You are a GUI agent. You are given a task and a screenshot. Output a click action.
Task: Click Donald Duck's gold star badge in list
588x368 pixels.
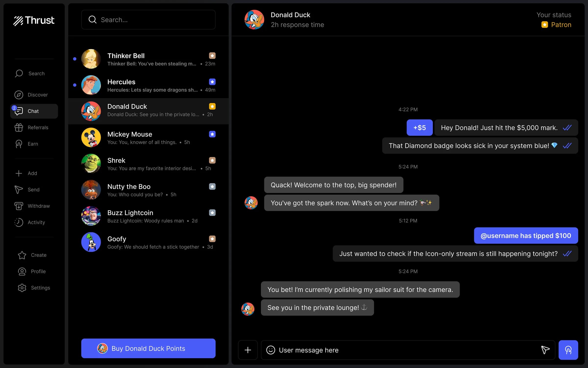(212, 106)
